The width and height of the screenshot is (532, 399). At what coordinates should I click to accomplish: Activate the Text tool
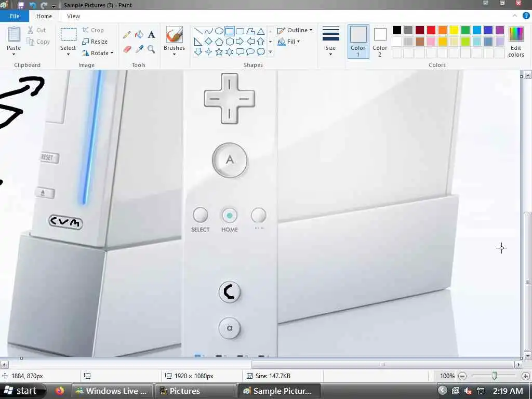pyautogui.click(x=151, y=35)
